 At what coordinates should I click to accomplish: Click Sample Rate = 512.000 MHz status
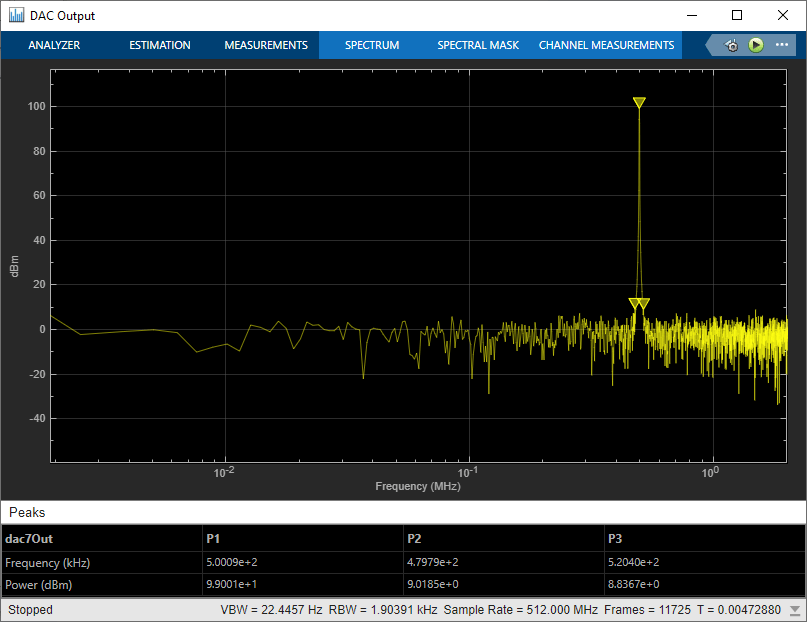tap(520, 610)
